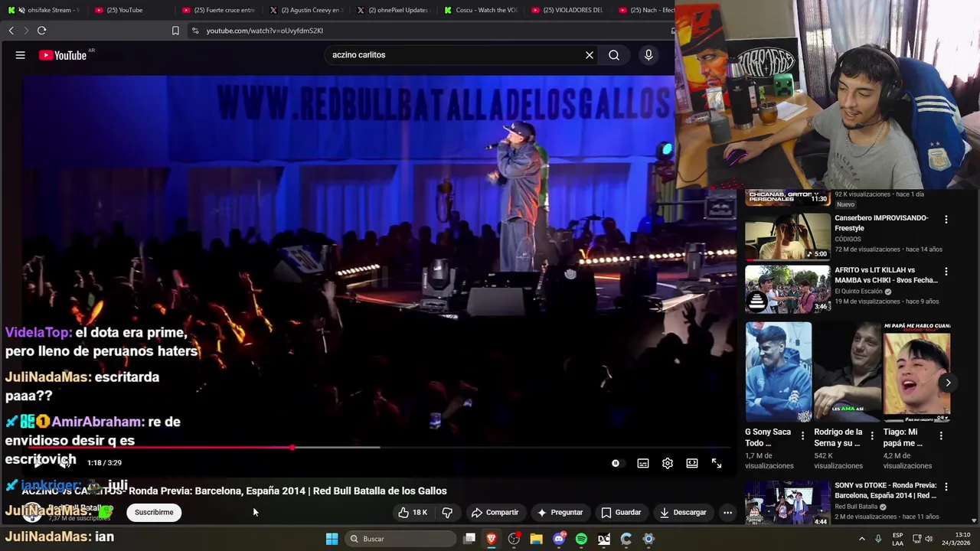
Task: Open player settings gear
Action: click(668, 463)
